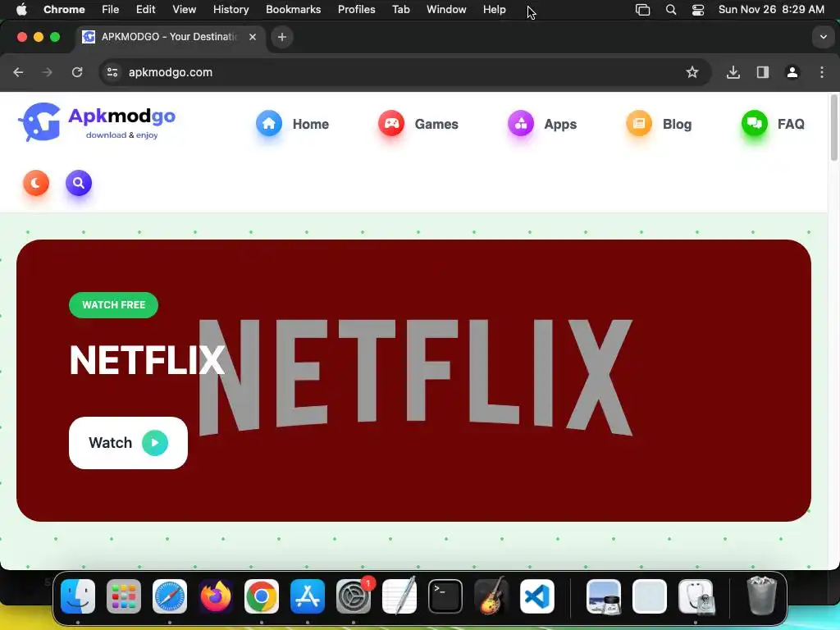
Task: Open the Window menu
Action: pos(446,10)
